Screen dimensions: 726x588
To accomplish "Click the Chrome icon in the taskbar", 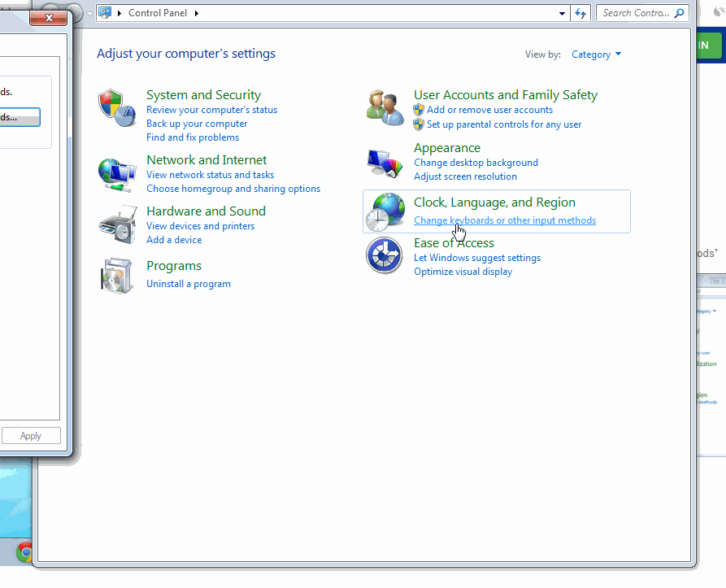I will (x=24, y=552).
